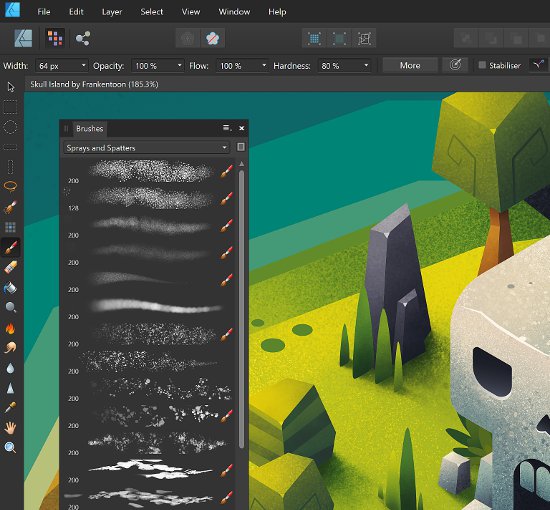Expand the Sprays and Spatters category dropdown
This screenshot has height=510, width=550.
(146, 148)
